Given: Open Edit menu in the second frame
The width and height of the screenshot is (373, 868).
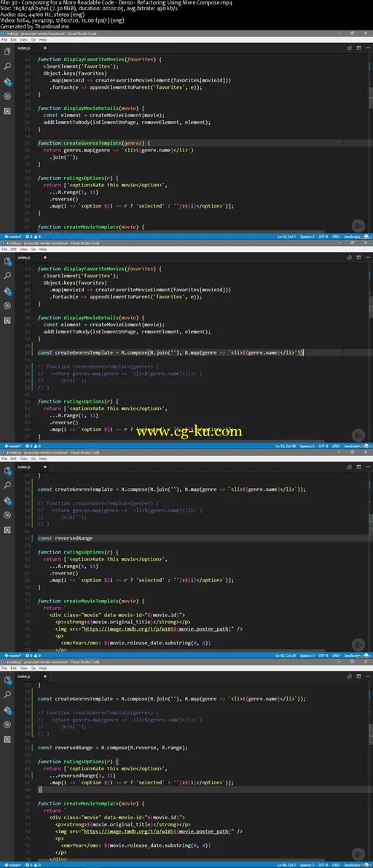Looking at the screenshot, I should (x=13, y=249).
